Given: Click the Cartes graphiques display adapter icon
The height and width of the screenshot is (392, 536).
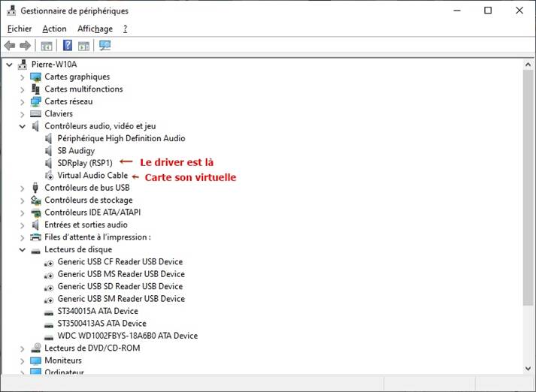Looking at the screenshot, I should click(35, 77).
